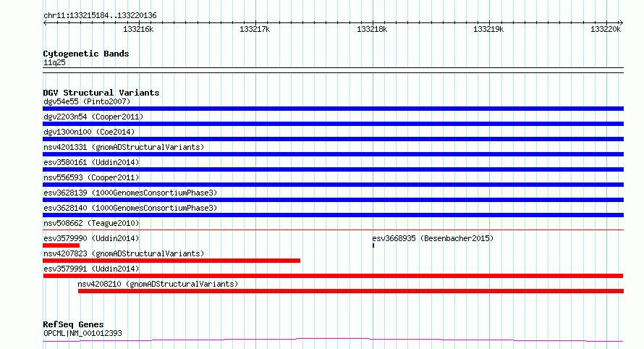Click the DGV Structural Variants track title
This screenshot has height=349, width=644.
pos(101,93)
